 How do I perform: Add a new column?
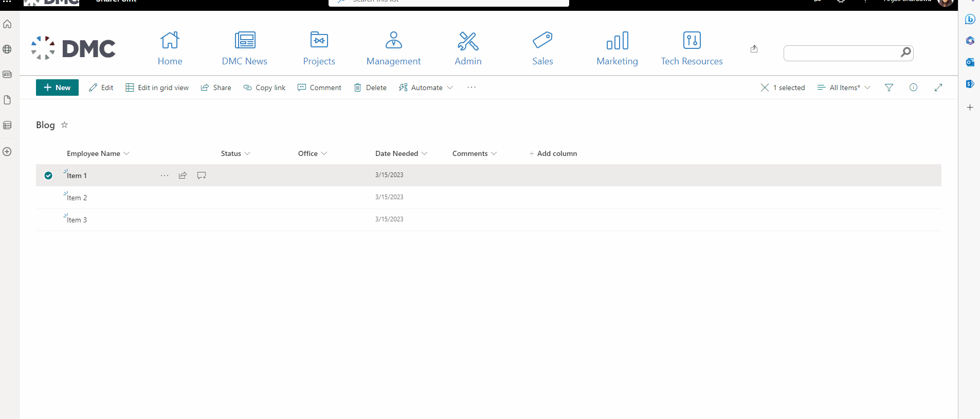click(553, 153)
